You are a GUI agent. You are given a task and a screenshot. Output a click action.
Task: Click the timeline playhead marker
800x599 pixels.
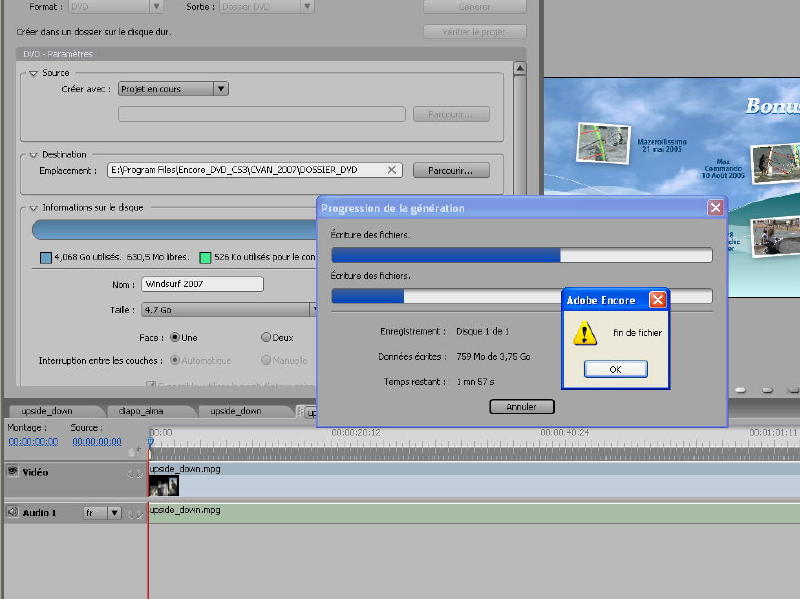pyautogui.click(x=151, y=442)
